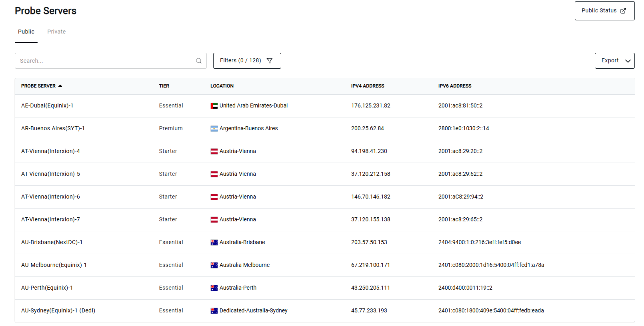Click the funnel filter icon
Viewport: 644px width, 326px height.
270,61
